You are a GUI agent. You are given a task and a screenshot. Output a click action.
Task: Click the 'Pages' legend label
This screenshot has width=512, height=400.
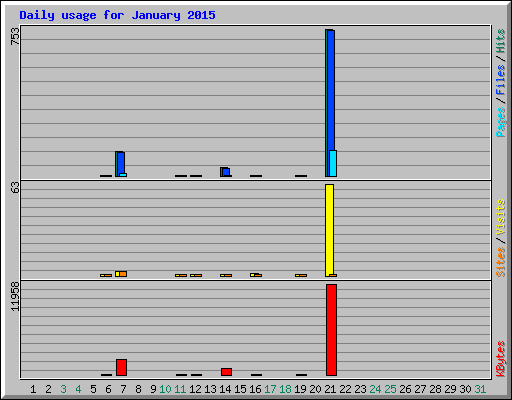point(501,122)
